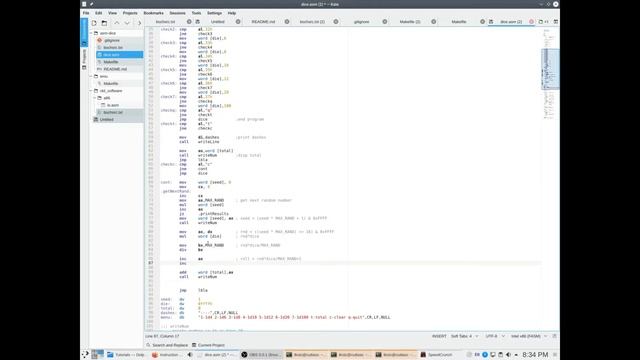Open the View menu
The image size is (640, 360).
tap(112, 13)
